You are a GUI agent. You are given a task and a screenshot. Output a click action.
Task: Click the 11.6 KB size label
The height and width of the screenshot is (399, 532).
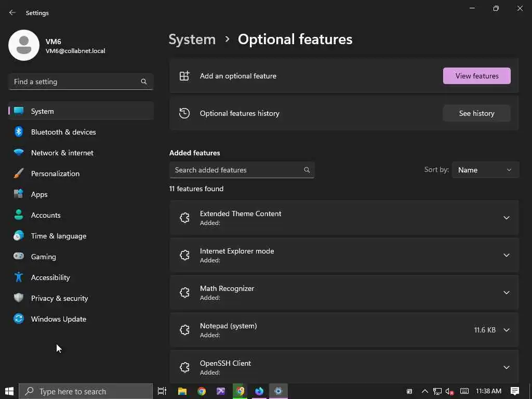click(485, 330)
